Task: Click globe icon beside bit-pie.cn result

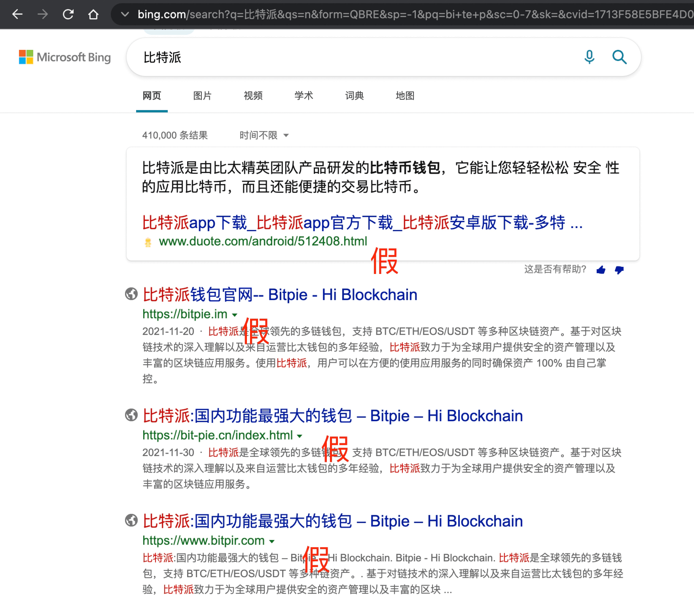Action: pos(131,415)
